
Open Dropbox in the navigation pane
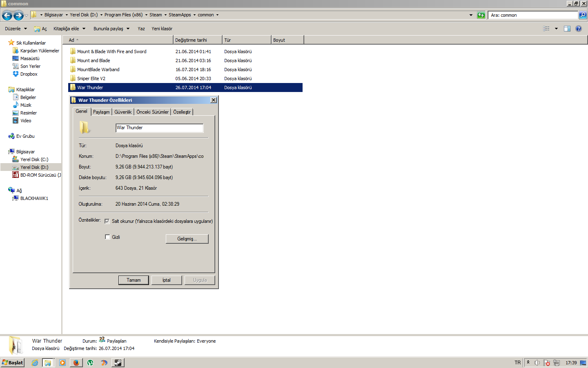[29, 74]
